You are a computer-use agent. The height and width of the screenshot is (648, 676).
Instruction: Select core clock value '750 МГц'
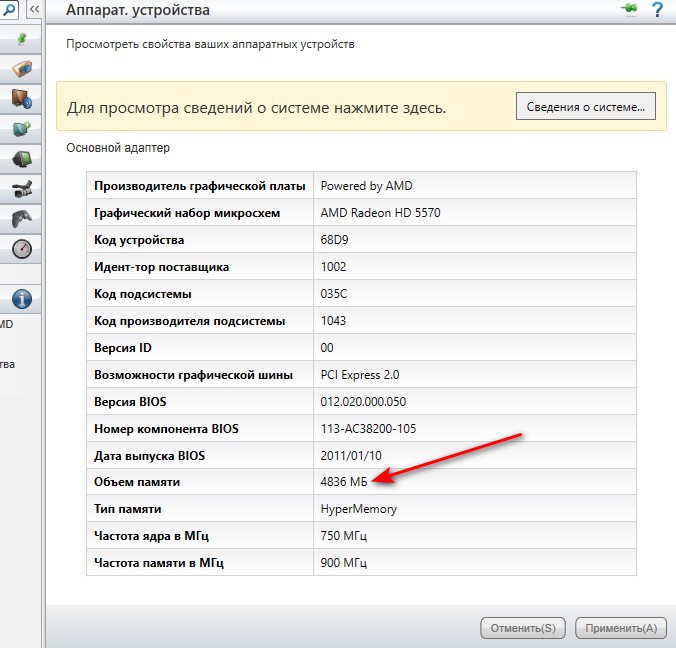[344, 536]
